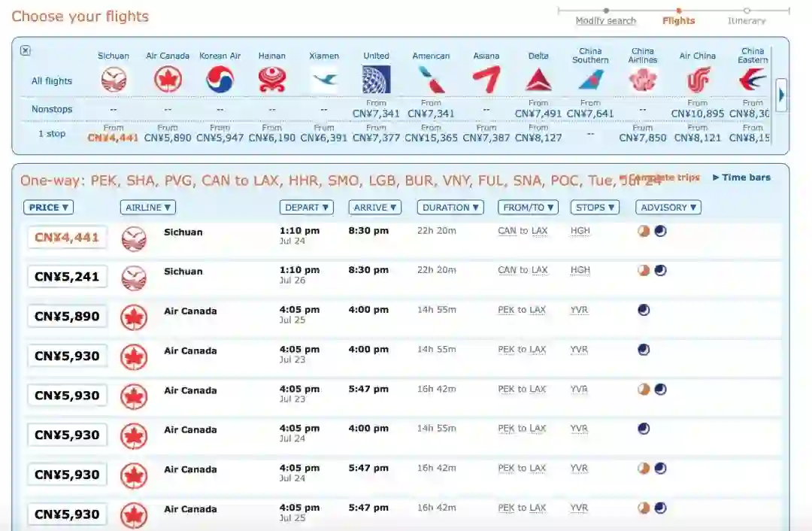Pick the Asiana airline logo
This screenshot has height=531, width=812.
tap(486, 80)
